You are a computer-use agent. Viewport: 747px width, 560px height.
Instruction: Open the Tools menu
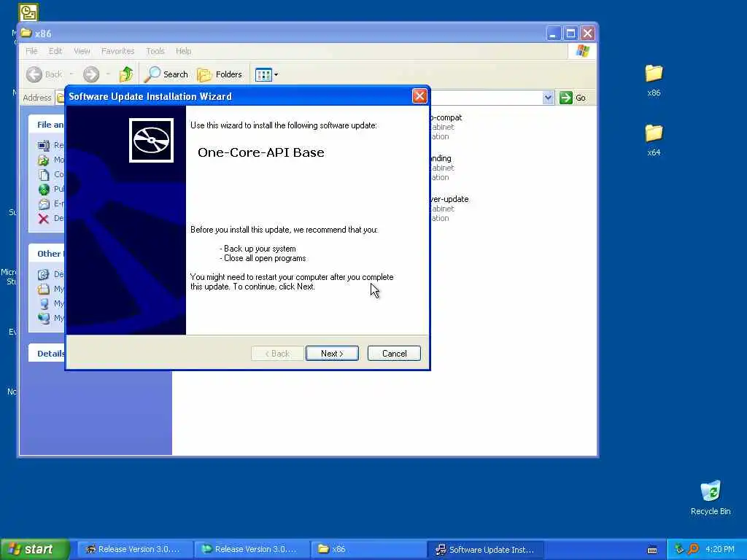tap(155, 51)
